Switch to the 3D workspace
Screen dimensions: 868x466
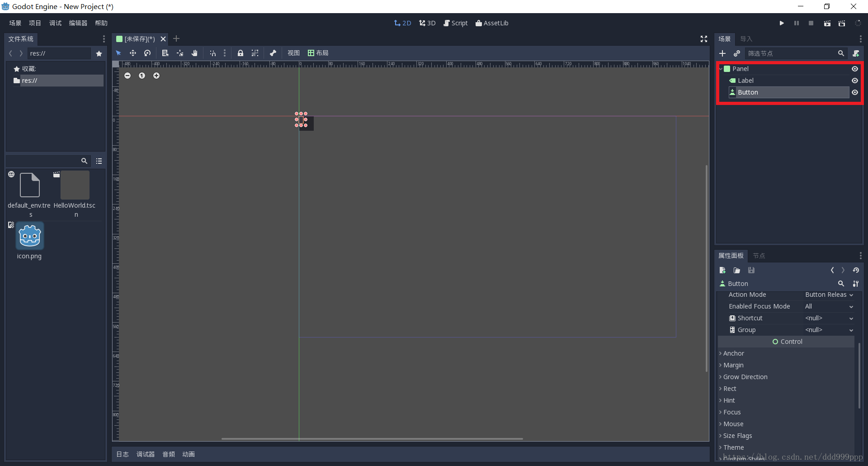pyautogui.click(x=427, y=23)
